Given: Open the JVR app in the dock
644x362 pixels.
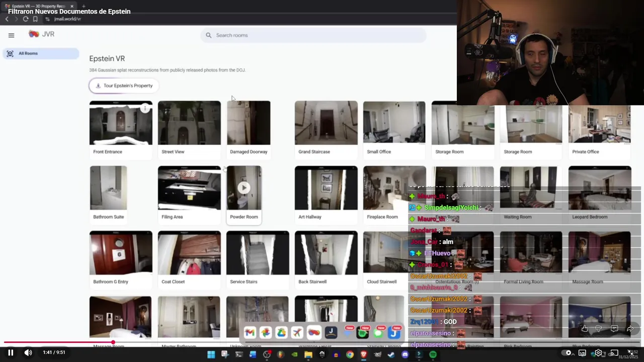Looking at the screenshot, I should [x=314, y=333].
